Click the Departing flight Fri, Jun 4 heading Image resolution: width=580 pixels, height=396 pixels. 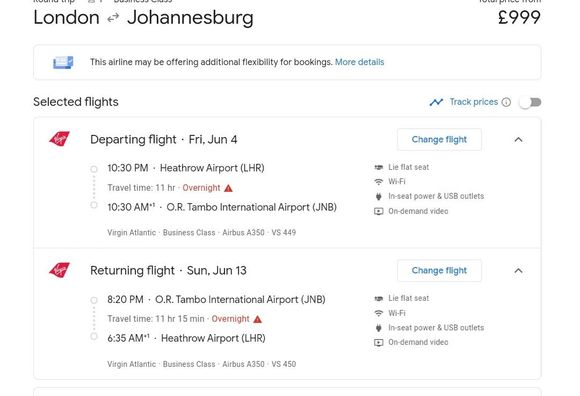[164, 139]
